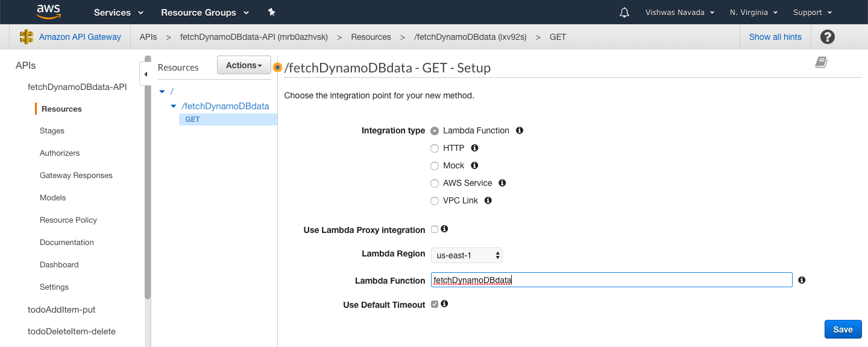Viewport: 868px width, 347px height.
Task: Click info icon next to Lambda Function radio
Action: (520, 130)
